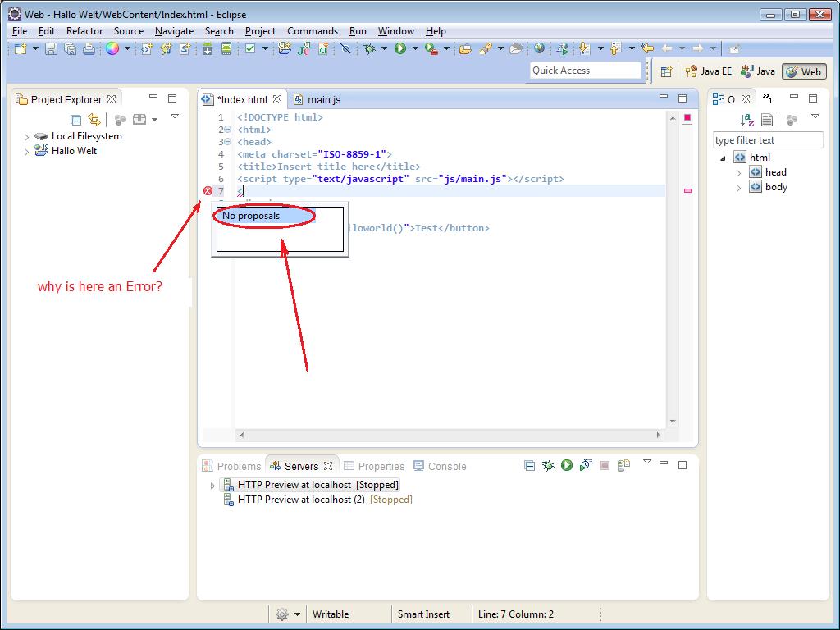Click the editor horizontal scrollbar
Image resolution: width=840 pixels, height=630 pixels.
[x=450, y=435]
